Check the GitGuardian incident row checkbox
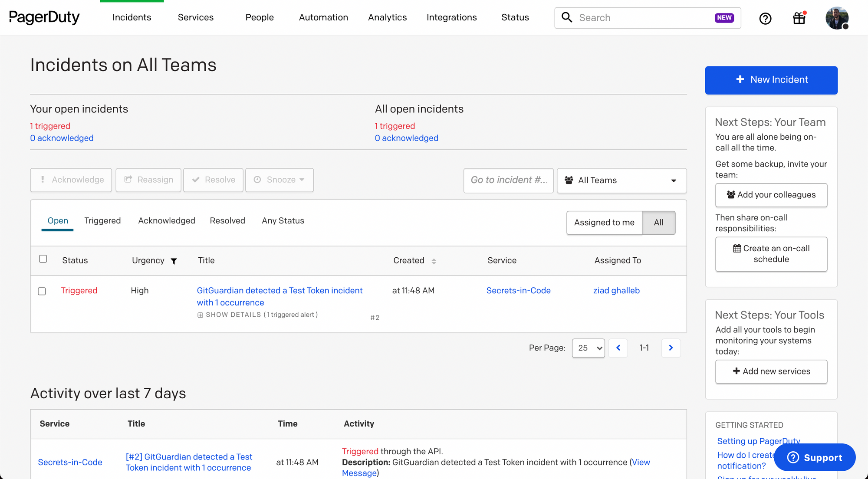 (42, 291)
